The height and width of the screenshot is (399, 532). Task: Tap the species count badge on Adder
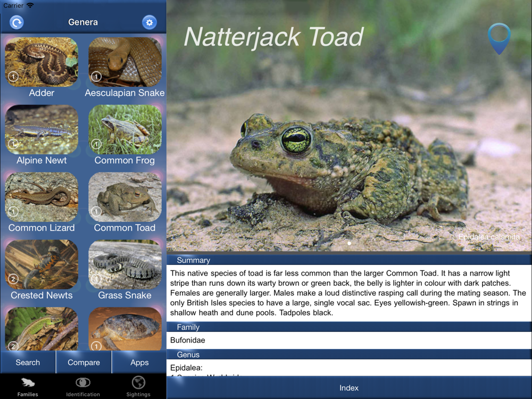point(13,76)
